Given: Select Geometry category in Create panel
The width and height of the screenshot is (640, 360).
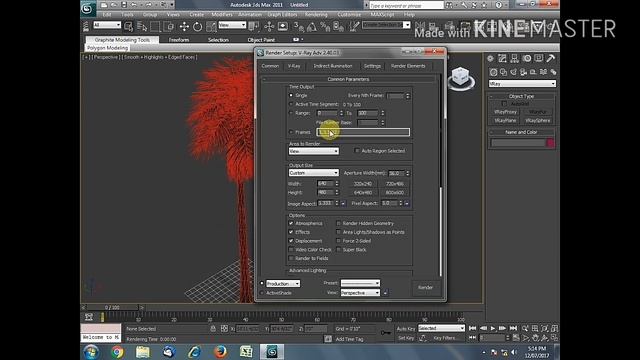Looking at the screenshot, I should pos(493,72).
